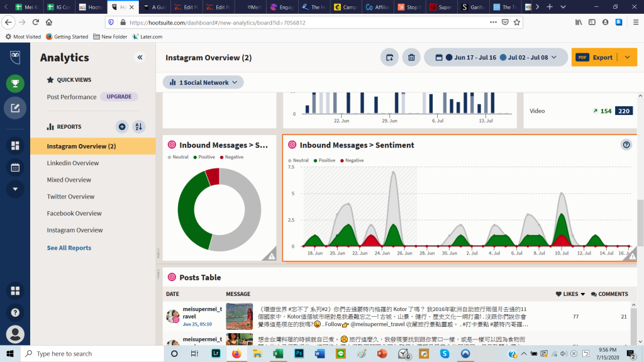The width and height of the screenshot is (644, 362).
Task: Open the compose new post icon
Action: pos(15,108)
